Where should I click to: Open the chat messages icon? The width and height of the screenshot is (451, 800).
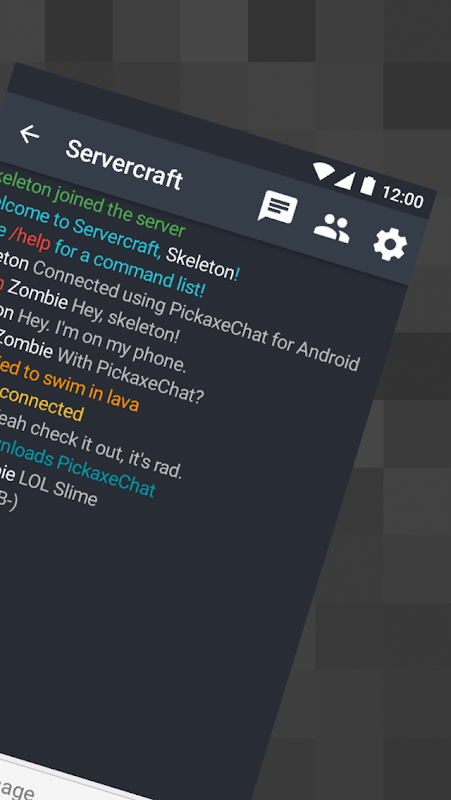(278, 208)
